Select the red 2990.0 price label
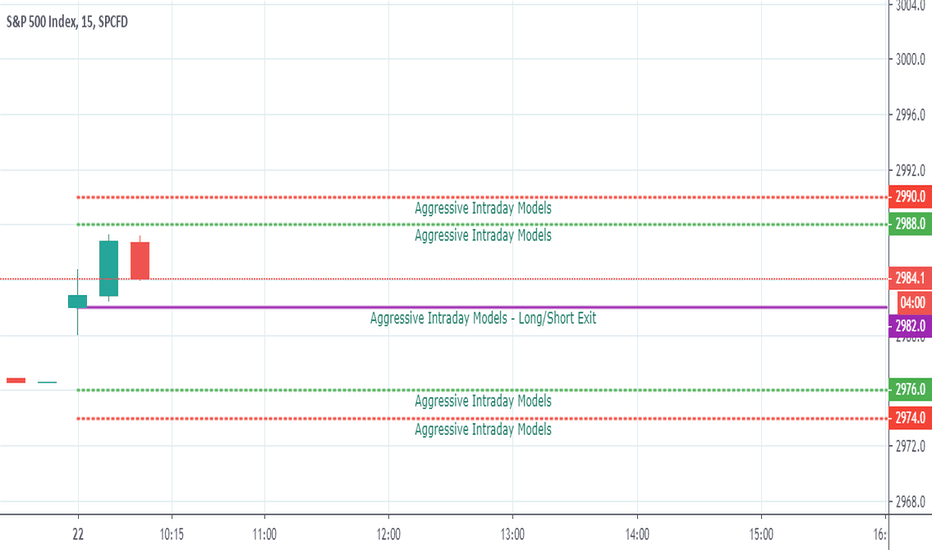The height and width of the screenshot is (550, 932). [x=910, y=197]
